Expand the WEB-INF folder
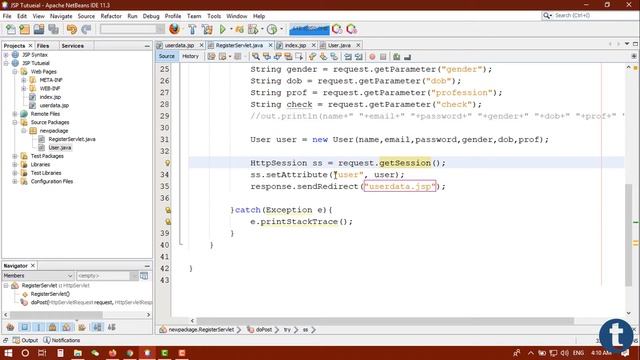This screenshot has height=360, width=640. click(24, 89)
